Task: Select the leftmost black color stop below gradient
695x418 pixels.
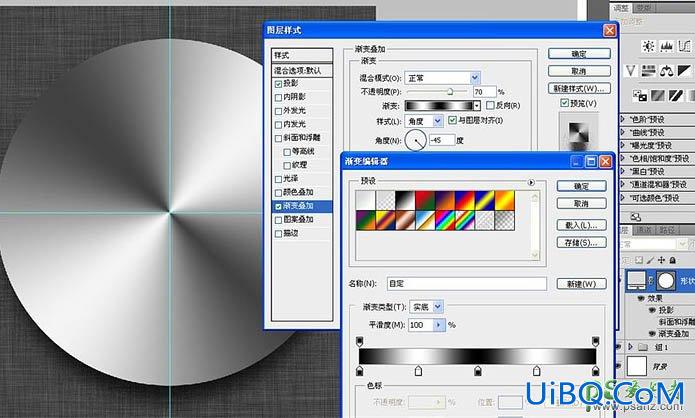Action: point(360,371)
